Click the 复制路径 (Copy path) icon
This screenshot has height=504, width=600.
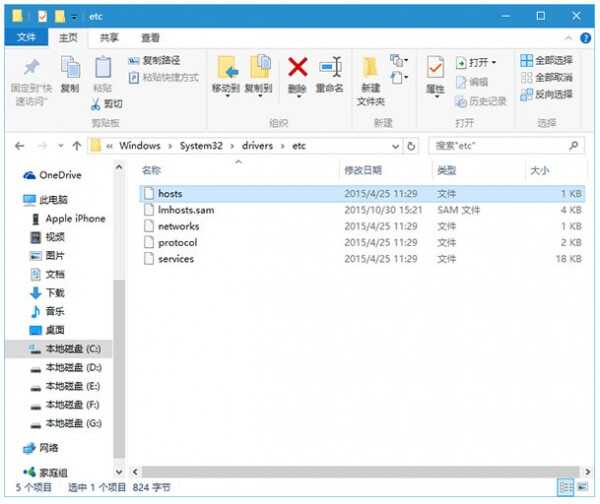[x=136, y=61]
